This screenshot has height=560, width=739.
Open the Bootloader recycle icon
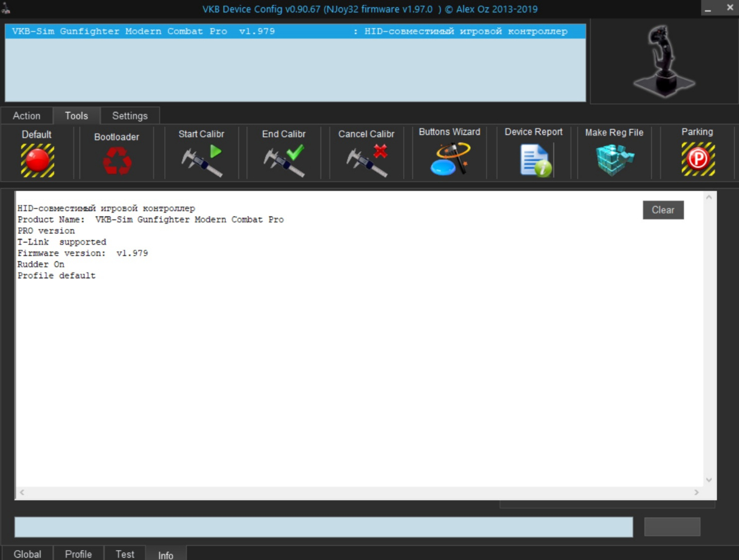(x=117, y=161)
